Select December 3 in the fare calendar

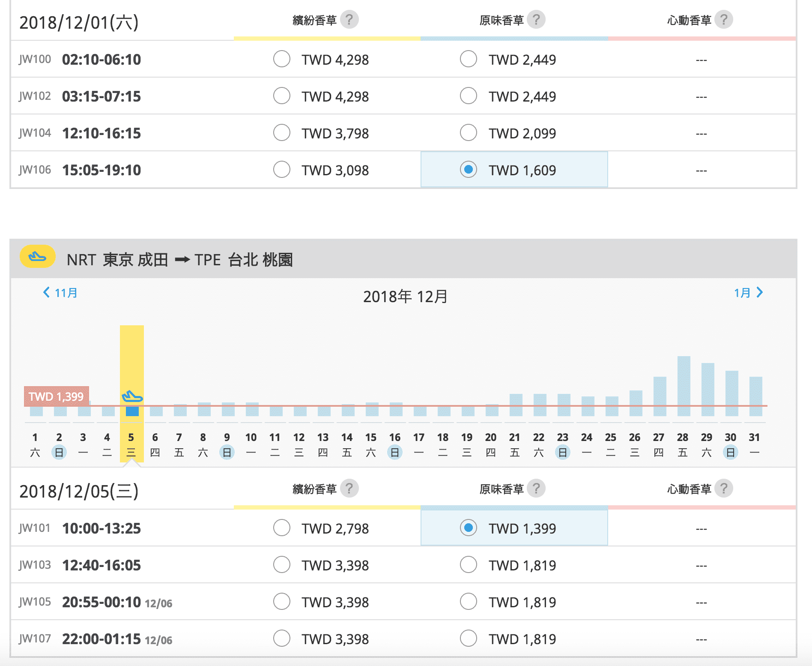point(83,445)
